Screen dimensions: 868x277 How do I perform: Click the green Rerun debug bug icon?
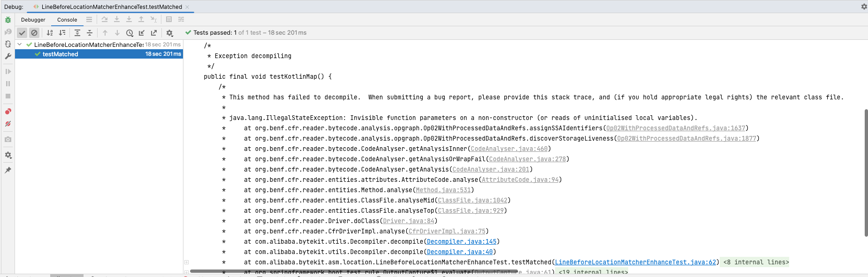pyautogui.click(x=8, y=20)
